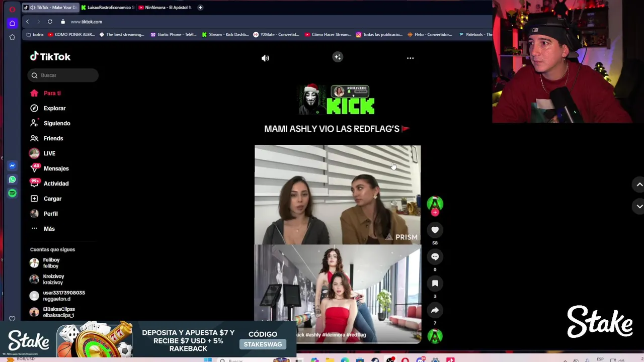Open followed account ElBaksaClips
The height and width of the screenshot is (362, 644).
click(52, 312)
